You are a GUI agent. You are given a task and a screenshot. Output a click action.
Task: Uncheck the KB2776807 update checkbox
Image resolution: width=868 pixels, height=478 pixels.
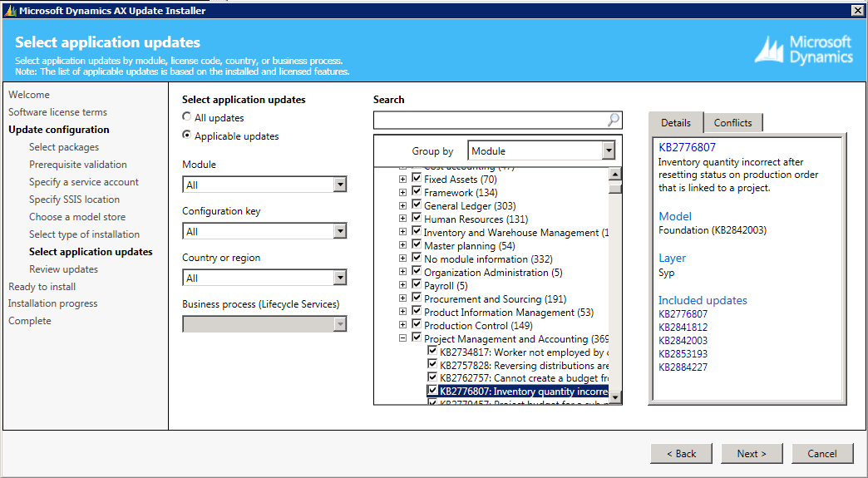click(432, 390)
